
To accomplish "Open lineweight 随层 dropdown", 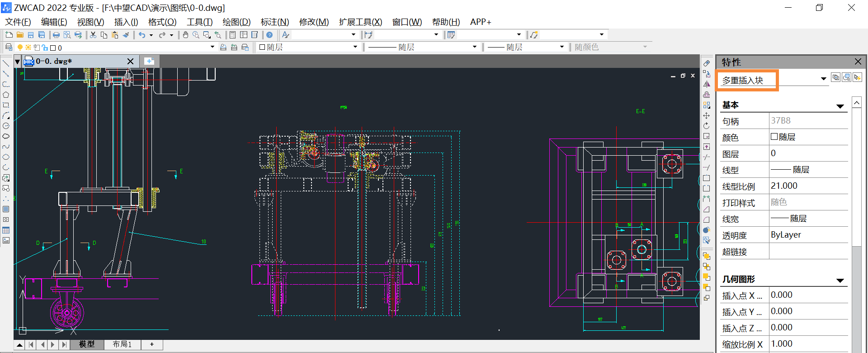I will (562, 47).
